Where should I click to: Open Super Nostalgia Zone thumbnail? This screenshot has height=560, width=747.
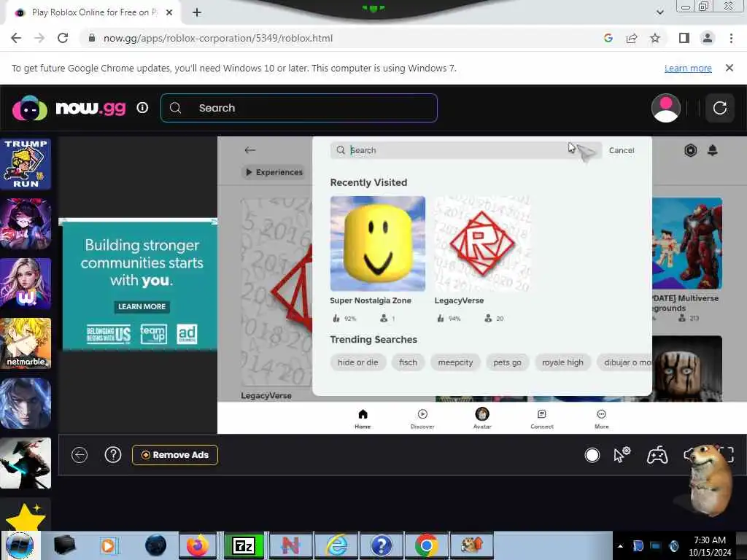pos(378,244)
